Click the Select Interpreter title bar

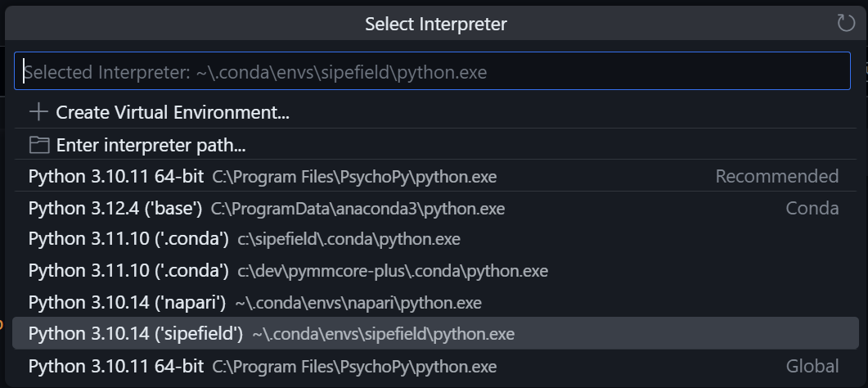click(x=436, y=24)
